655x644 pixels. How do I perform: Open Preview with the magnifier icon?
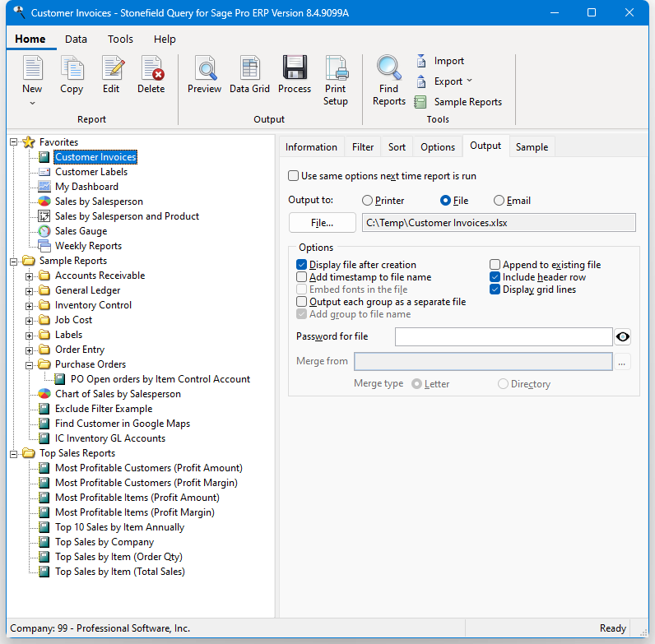[206, 67]
